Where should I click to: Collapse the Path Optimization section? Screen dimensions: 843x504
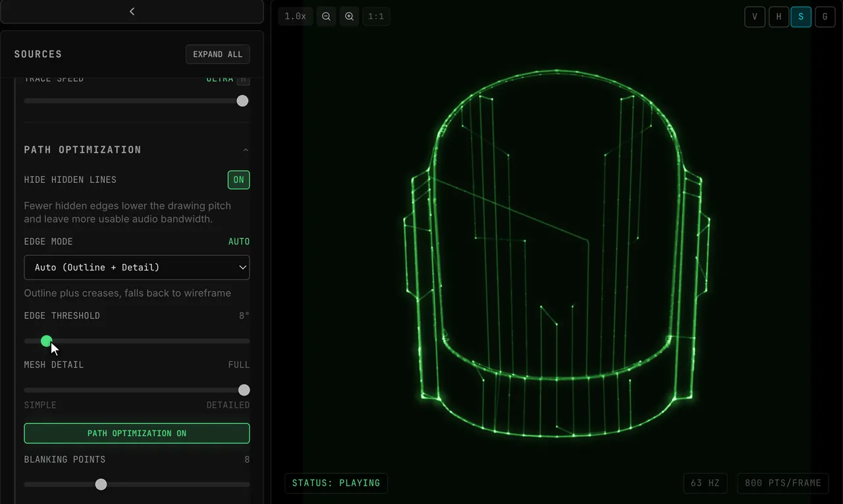pyautogui.click(x=246, y=150)
